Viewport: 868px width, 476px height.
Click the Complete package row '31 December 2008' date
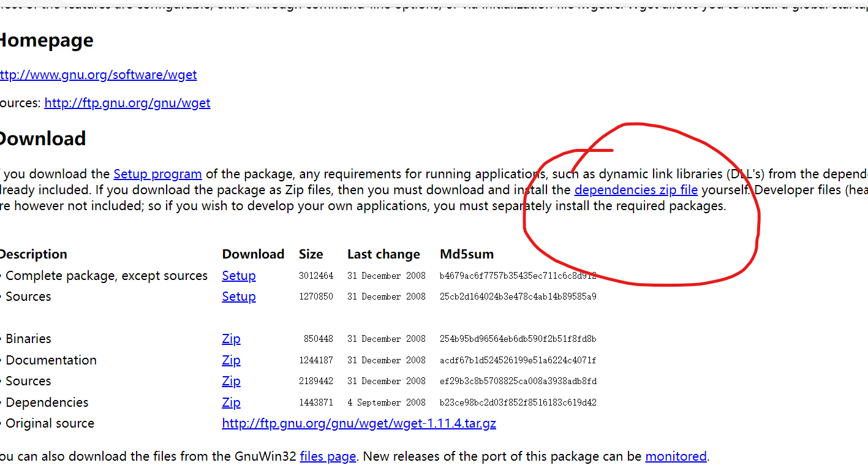[x=387, y=276]
